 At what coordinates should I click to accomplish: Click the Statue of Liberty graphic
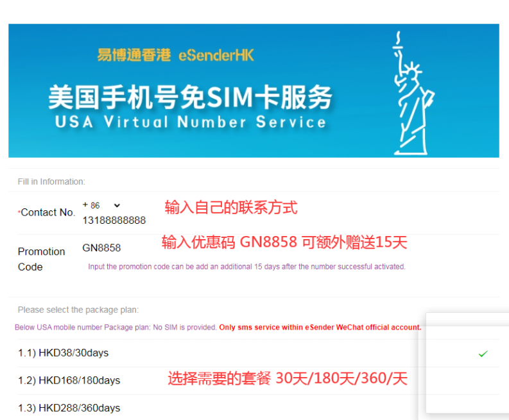[x=413, y=93]
